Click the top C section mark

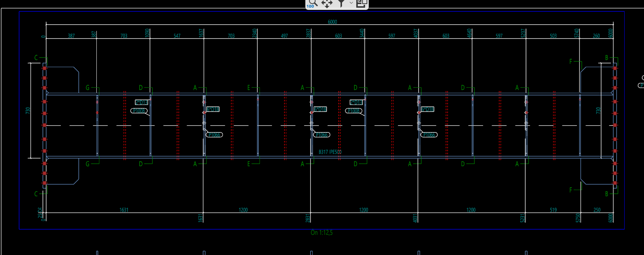point(36,58)
